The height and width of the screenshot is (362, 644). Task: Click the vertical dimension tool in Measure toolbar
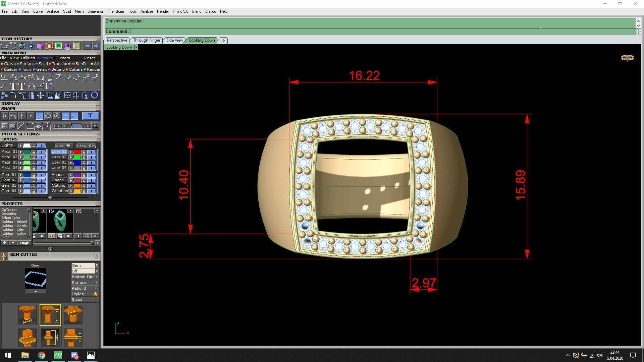49,78
